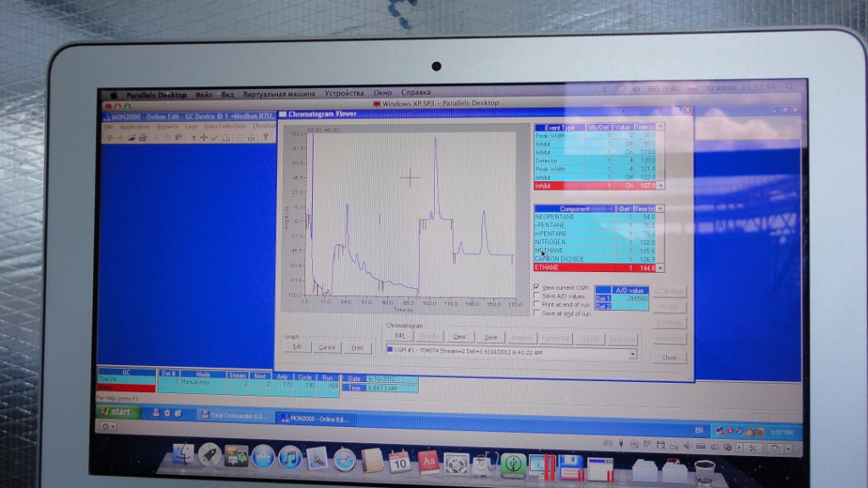Enable Print at end of run checkbox

537,304
